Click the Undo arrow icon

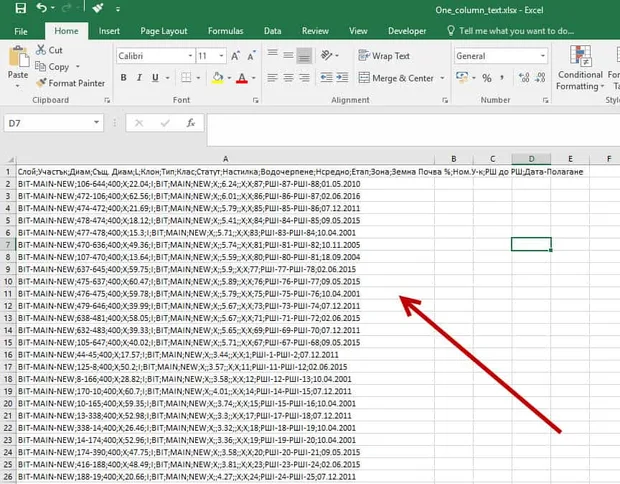point(41,8)
